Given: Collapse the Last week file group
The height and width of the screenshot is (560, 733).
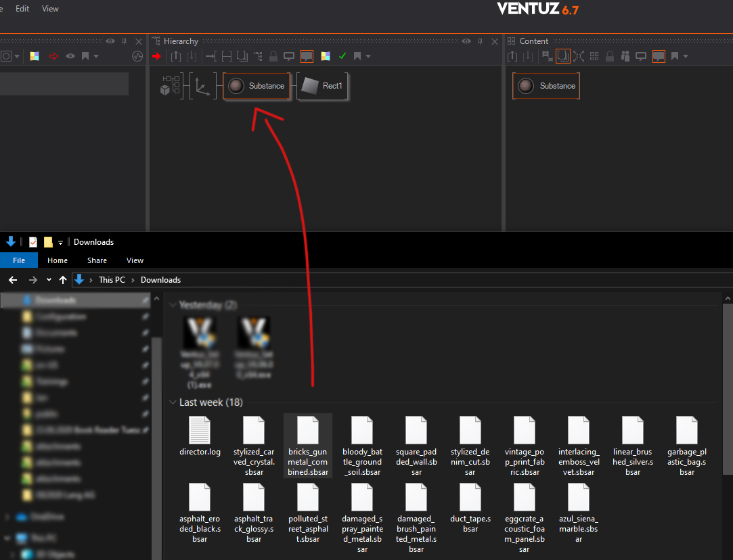Looking at the screenshot, I should [x=172, y=402].
